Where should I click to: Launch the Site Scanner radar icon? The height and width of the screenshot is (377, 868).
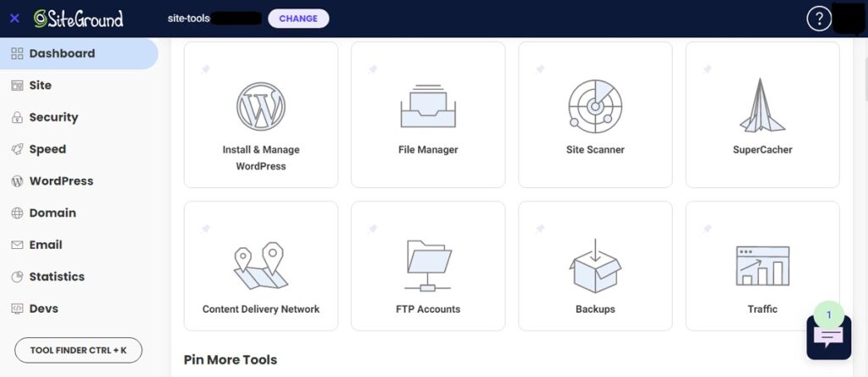point(595,106)
